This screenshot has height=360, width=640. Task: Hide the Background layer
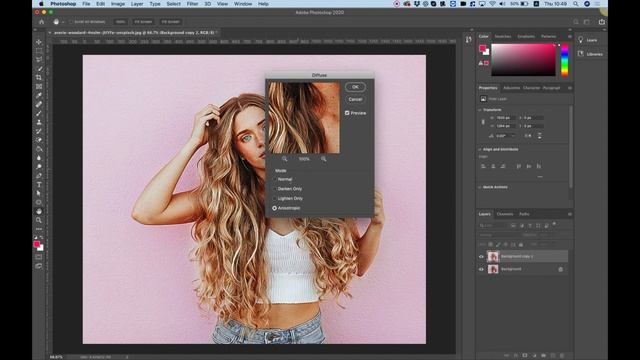click(481, 269)
